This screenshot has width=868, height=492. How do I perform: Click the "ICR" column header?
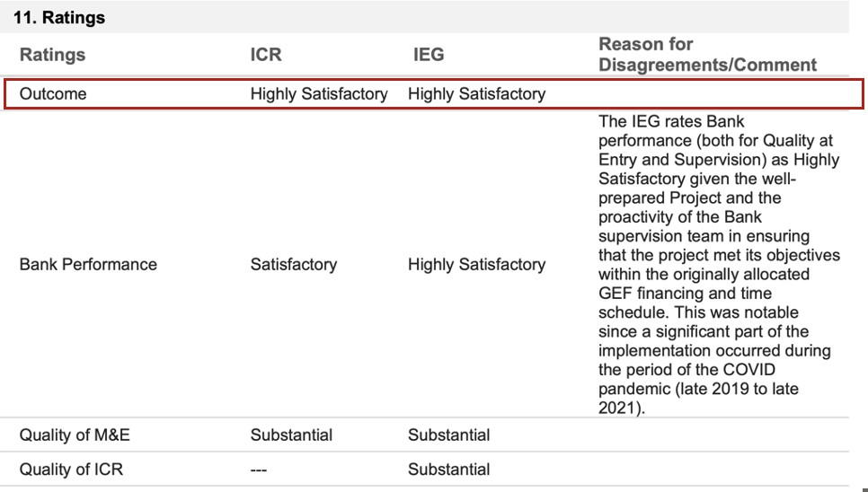click(266, 55)
